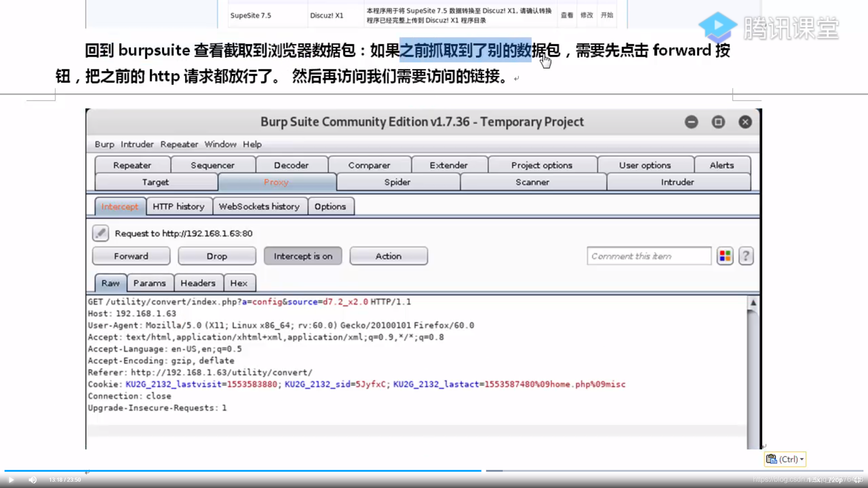Switch to HTTP history tab

178,206
